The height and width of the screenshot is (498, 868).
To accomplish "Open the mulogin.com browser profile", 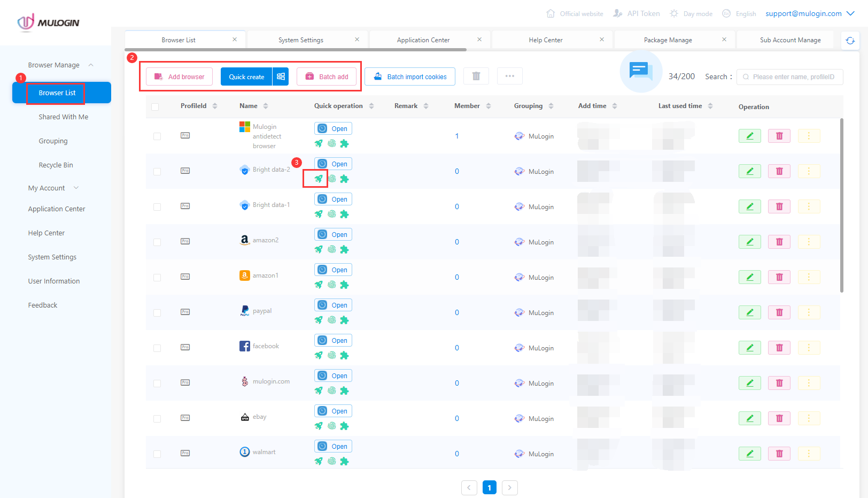I will pos(333,375).
